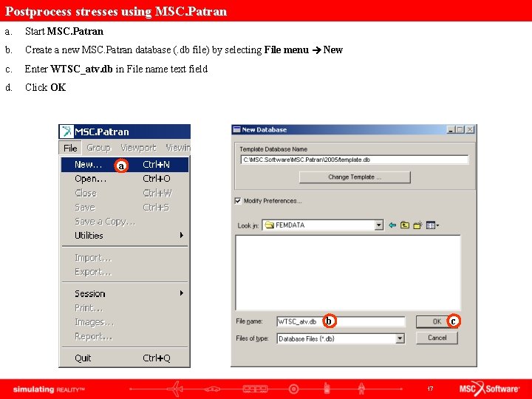This screenshot has width=532, height=399.
Task: Maximize the New Database window
Action: pos(460,129)
